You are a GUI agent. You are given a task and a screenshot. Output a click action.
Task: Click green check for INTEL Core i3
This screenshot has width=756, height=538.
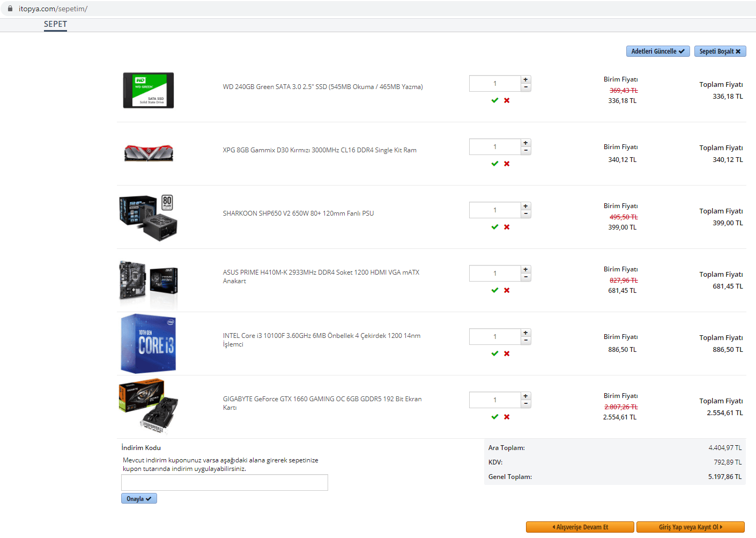click(x=495, y=353)
